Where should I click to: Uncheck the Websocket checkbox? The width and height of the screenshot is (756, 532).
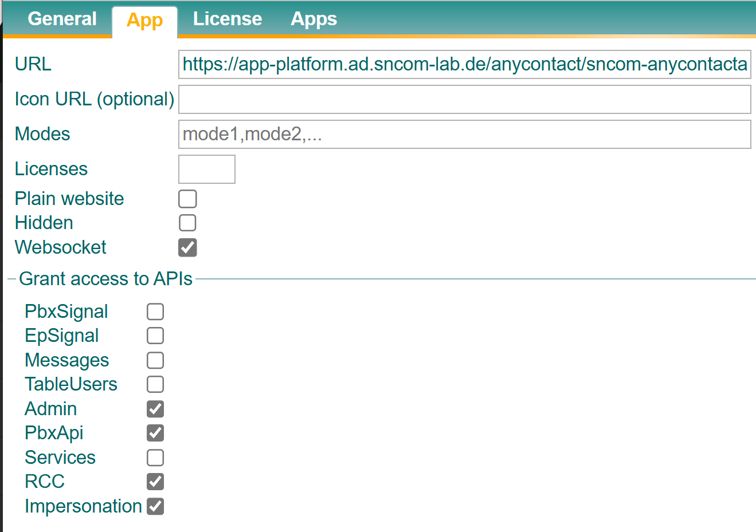coord(187,247)
